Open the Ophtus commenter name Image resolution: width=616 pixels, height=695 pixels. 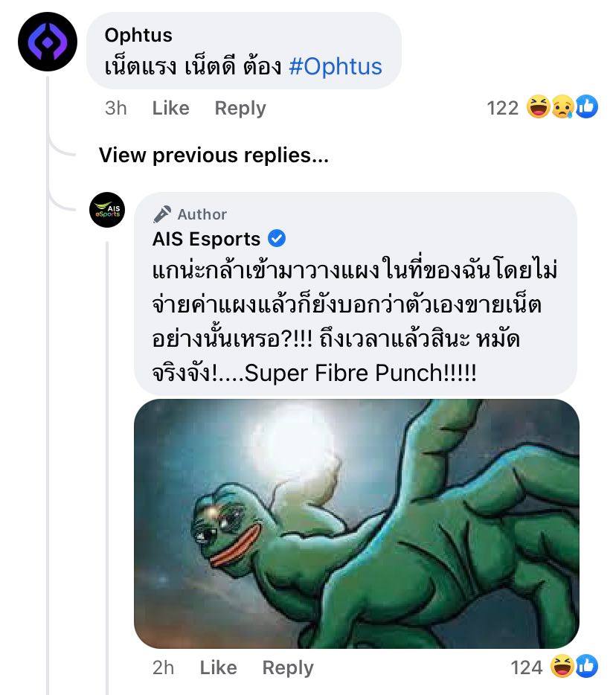click(x=138, y=35)
